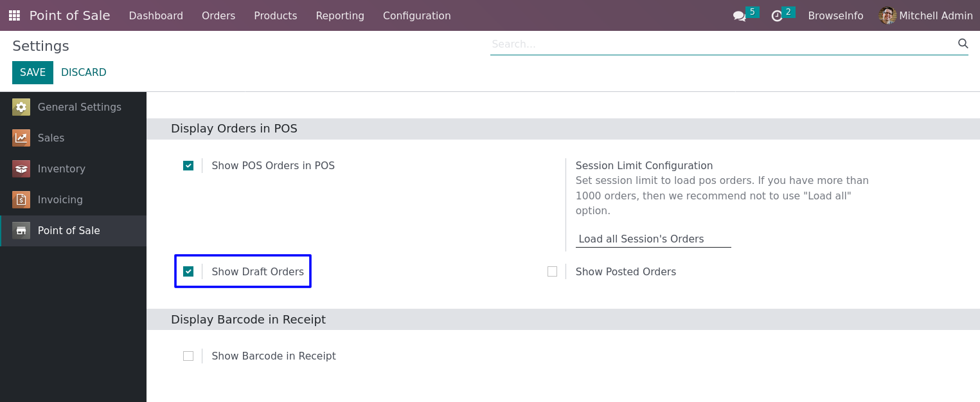The image size is (980, 402).
Task: Save the settings
Action: [x=33, y=73]
